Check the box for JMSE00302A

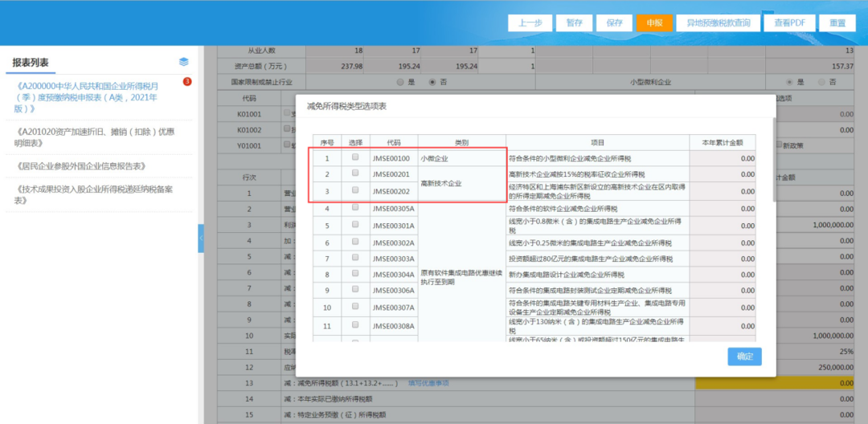click(355, 242)
